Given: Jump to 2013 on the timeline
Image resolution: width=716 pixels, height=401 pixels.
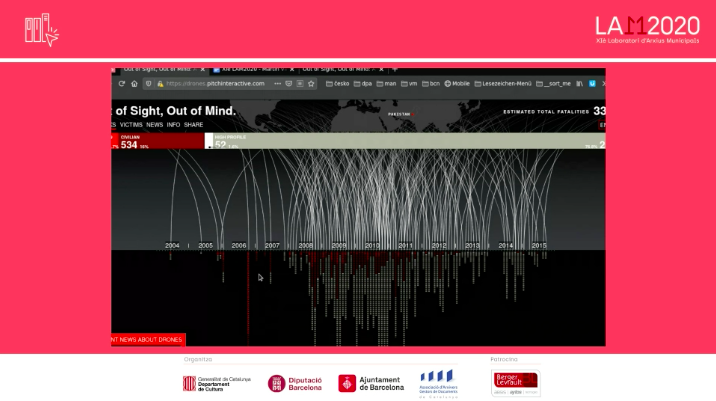Looking at the screenshot, I should click(x=472, y=245).
